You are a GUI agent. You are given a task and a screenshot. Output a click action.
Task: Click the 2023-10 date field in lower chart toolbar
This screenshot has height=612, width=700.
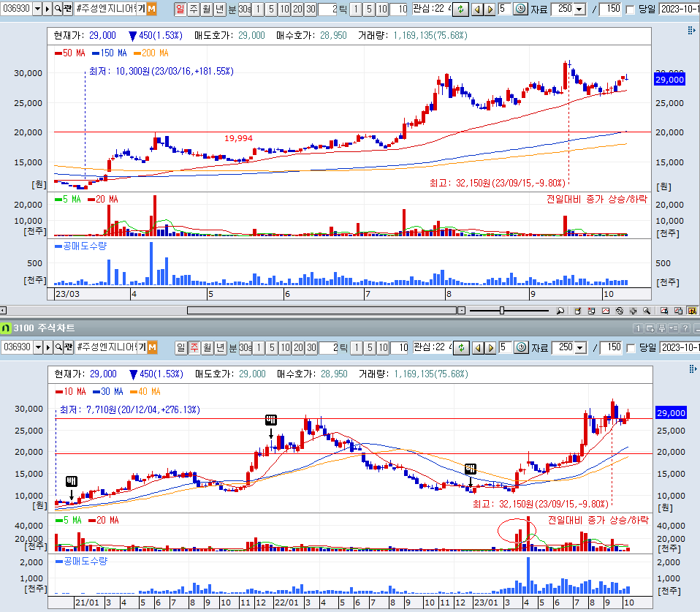tap(680, 347)
